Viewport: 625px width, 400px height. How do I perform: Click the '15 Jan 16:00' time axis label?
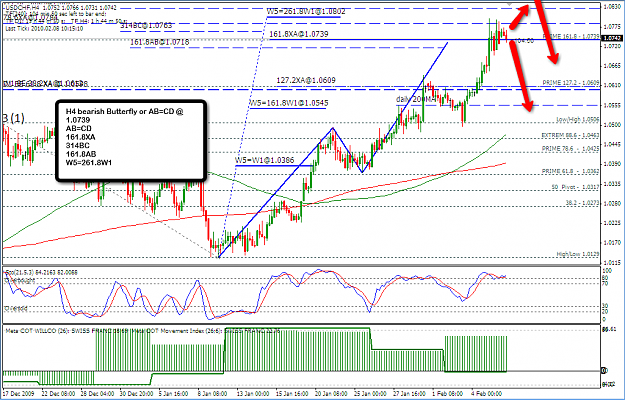pyautogui.click(x=292, y=393)
